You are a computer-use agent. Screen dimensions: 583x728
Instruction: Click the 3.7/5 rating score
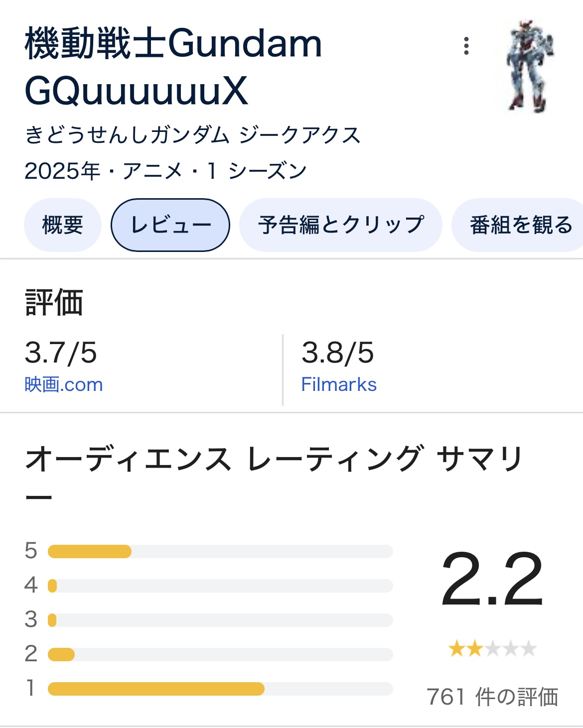click(61, 353)
